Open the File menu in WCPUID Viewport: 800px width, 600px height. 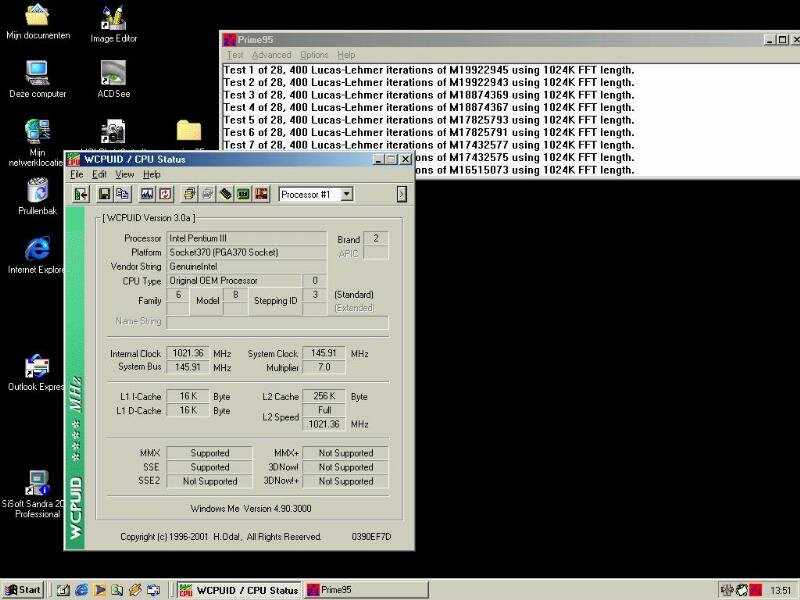pos(77,174)
